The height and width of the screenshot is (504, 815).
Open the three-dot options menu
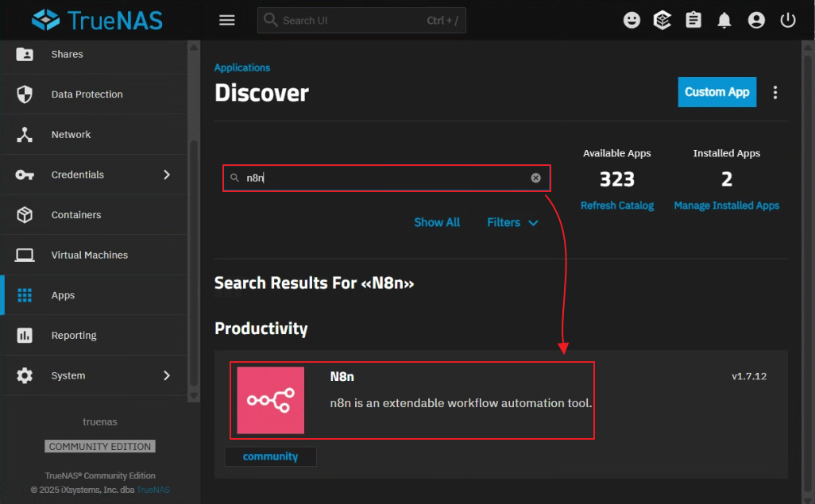click(775, 92)
